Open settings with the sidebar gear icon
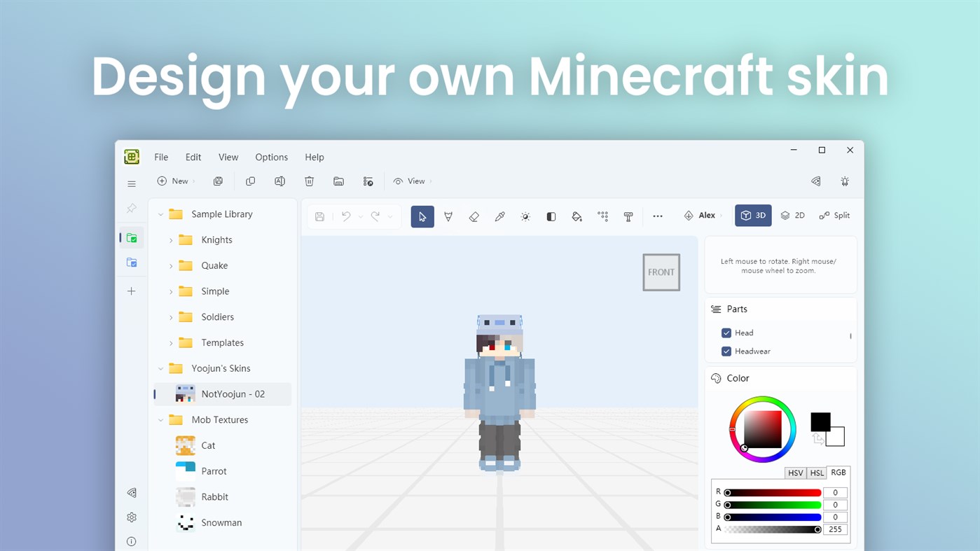This screenshot has height=551, width=980. (132, 517)
